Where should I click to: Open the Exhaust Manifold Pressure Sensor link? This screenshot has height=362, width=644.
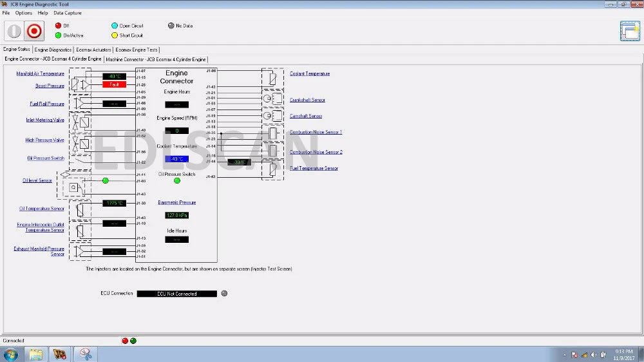pos(39,251)
